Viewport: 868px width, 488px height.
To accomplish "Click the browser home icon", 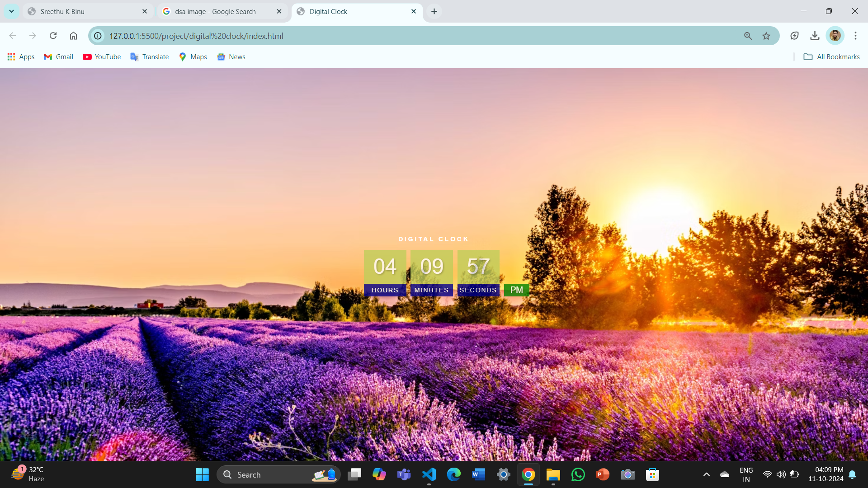I will (x=73, y=36).
